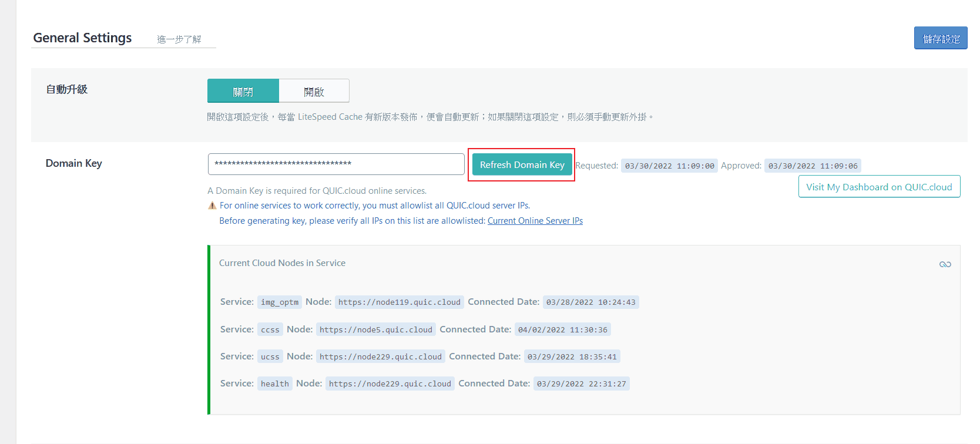Viewport: 980px width, 444px height.
Task: Switch 自動升級 to 關閉
Action: click(243, 92)
